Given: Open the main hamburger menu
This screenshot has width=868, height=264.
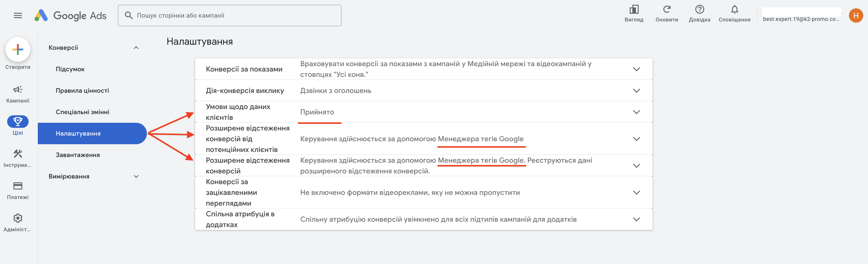Looking at the screenshot, I should coord(18,15).
